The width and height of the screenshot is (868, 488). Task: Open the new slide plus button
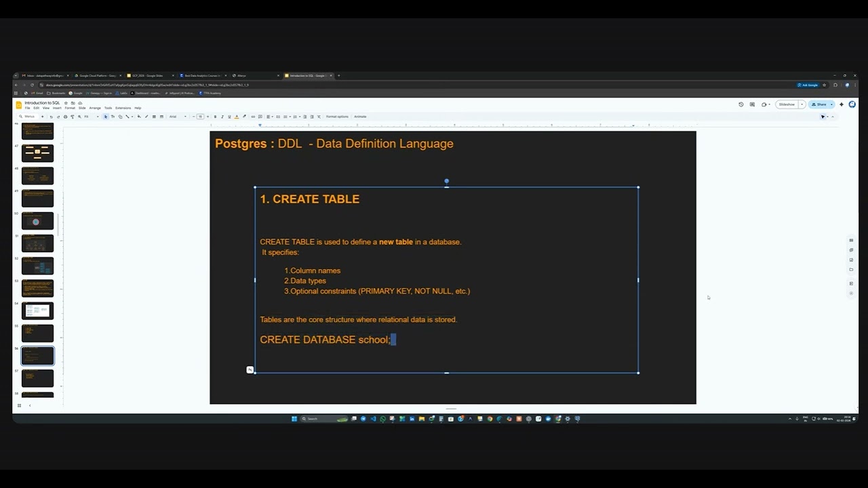point(42,117)
